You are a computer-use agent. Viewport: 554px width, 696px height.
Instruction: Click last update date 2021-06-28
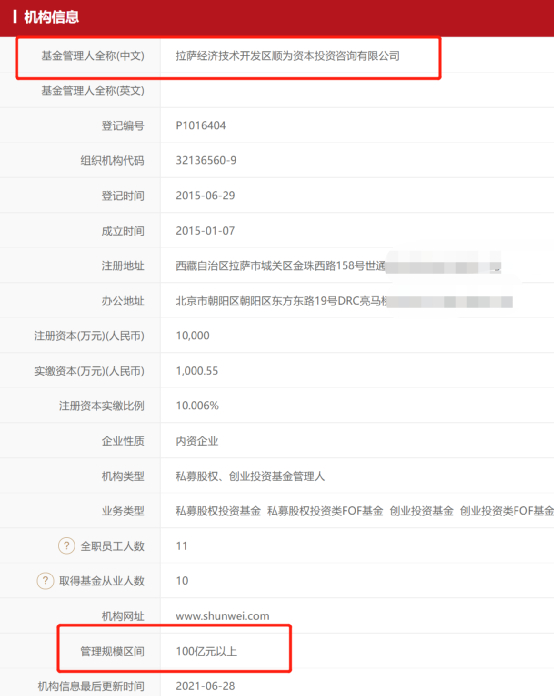pyautogui.click(x=205, y=686)
